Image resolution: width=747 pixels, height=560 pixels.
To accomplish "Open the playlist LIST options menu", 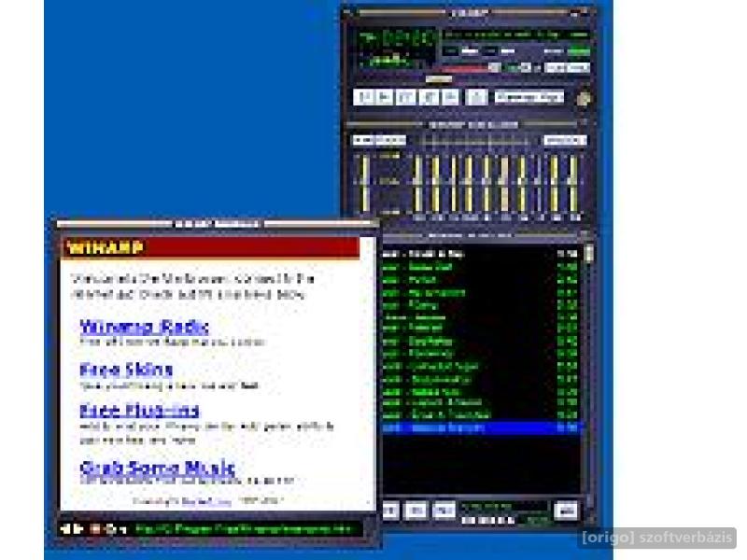I will pyautogui.click(x=566, y=511).
